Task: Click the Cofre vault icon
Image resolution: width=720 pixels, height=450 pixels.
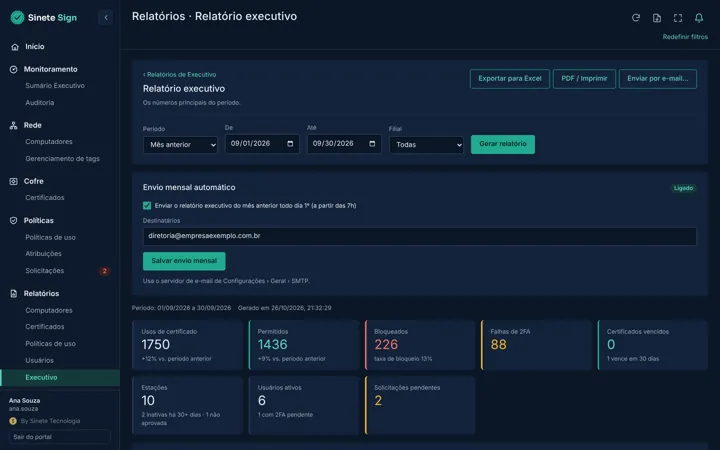Action: pyautogui.click(x=13, y=181)
